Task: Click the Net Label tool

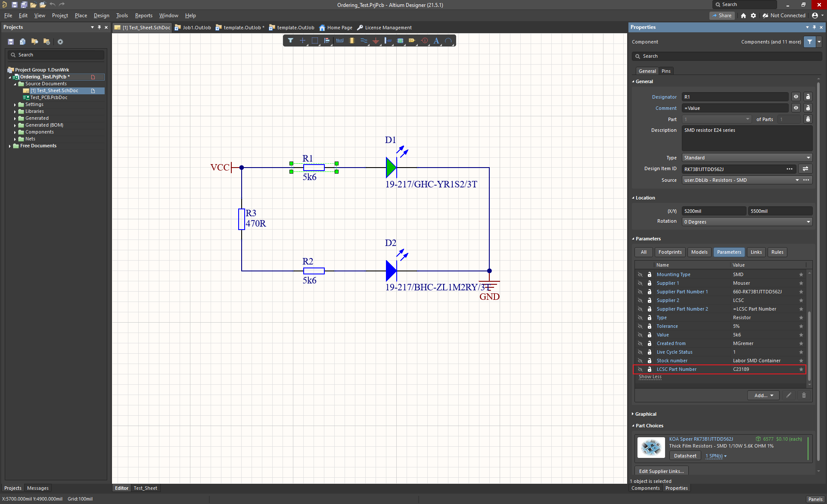Action: tap(339, 40)
